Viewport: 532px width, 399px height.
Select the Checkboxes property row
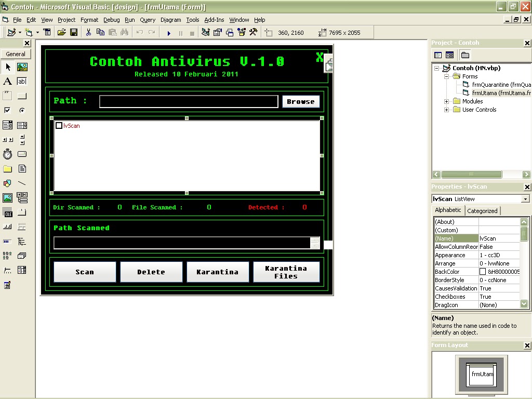coord(477,297)
